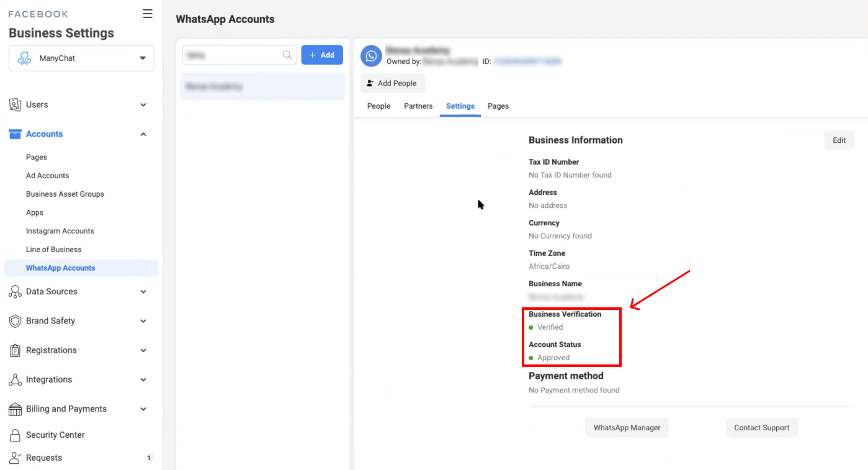Screen dimensions: 868x470
Task: Open the ManyChat business selector dropdown
Action: point(81,58)
